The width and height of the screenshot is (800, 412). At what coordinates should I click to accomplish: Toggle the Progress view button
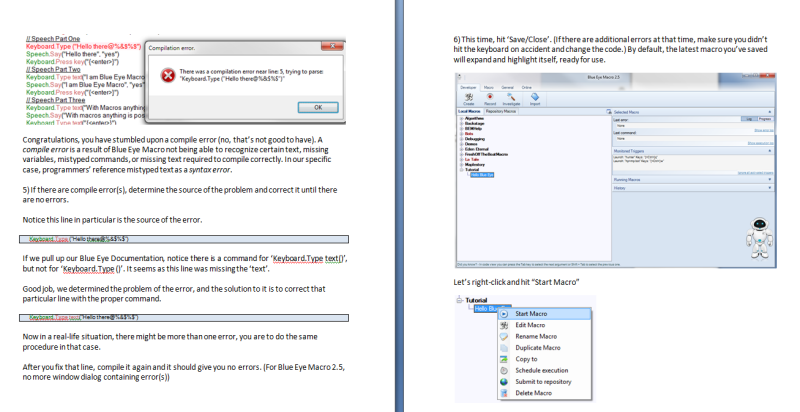[765, 119]
